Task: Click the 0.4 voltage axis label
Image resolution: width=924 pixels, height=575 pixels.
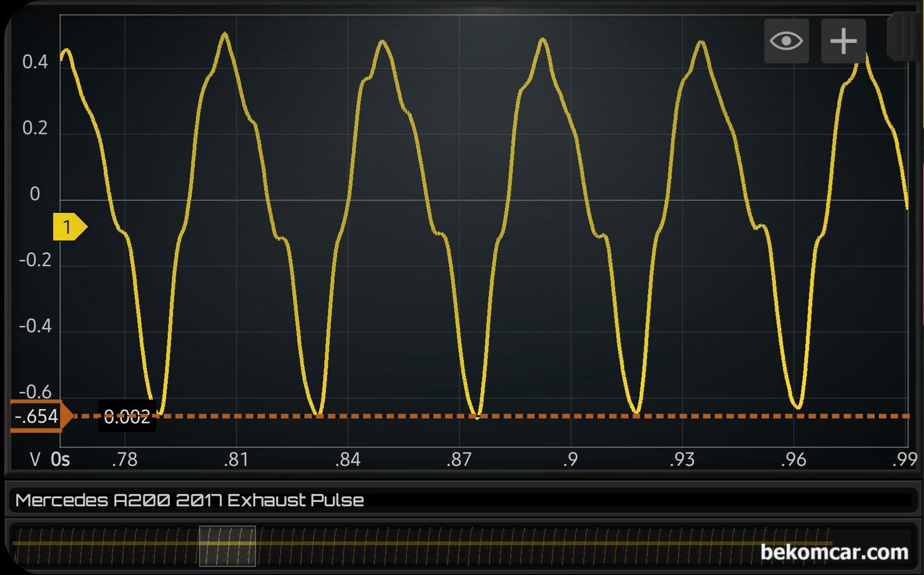Action: (35, 62)
